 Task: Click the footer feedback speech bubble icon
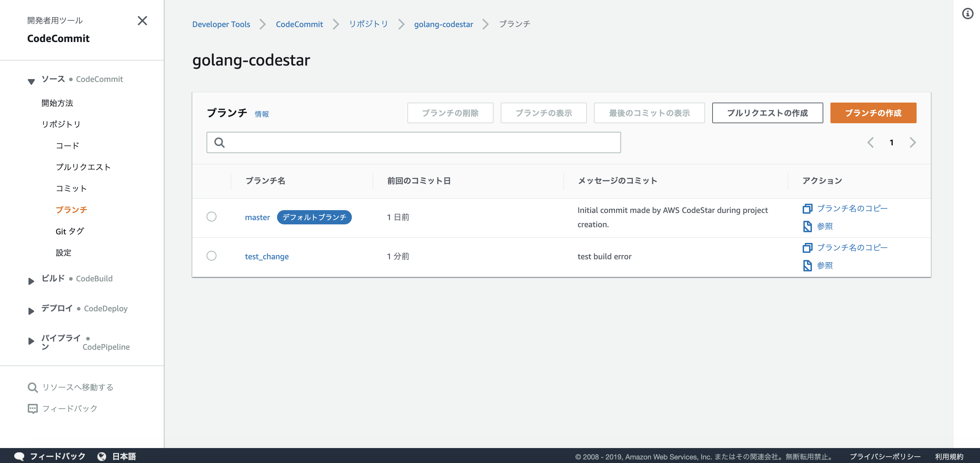point(19,456)
